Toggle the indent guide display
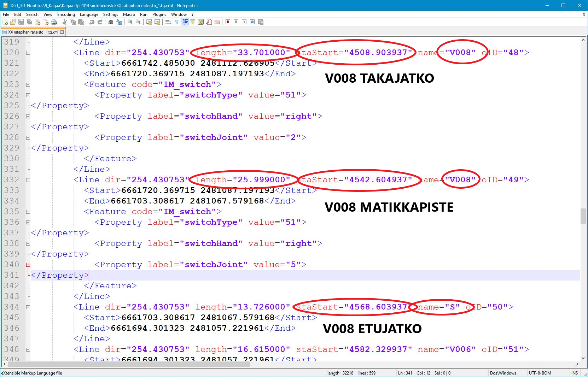Viewport: 588px width, 377px height. click(185, 22)
